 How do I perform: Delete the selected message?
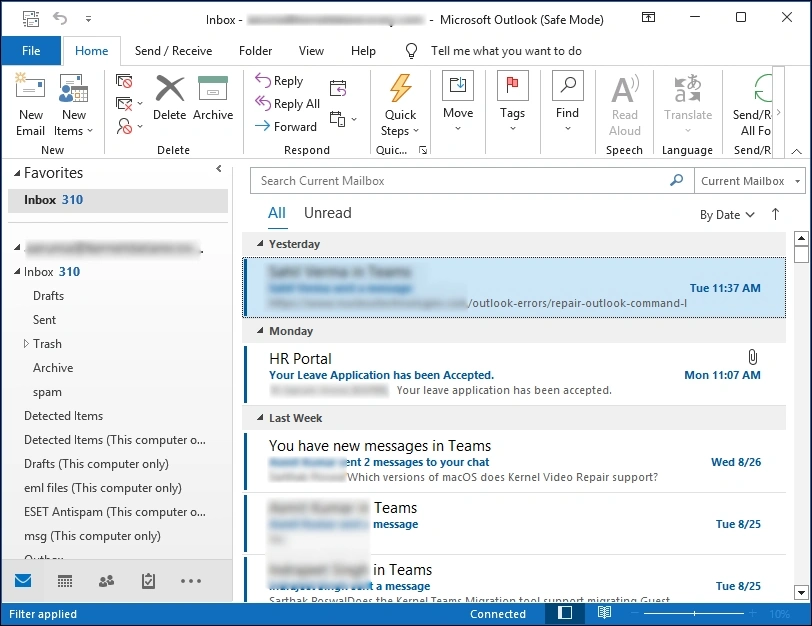coord(169,97)
